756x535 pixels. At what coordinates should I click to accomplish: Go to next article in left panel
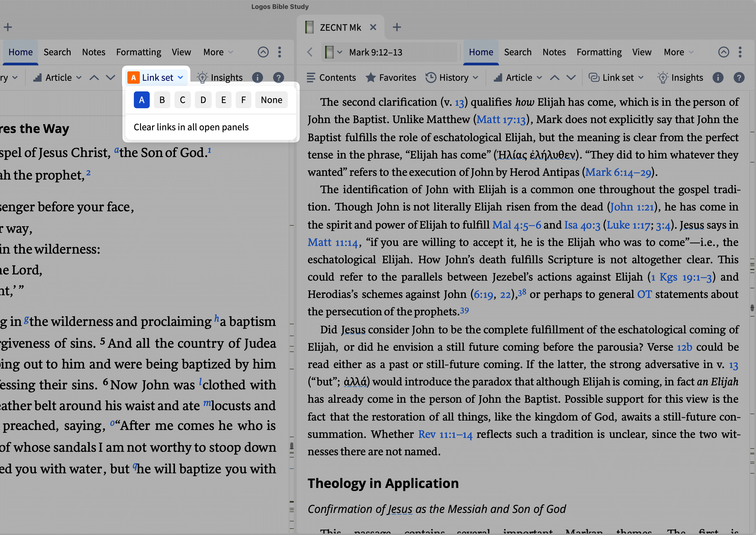(x=111, y=78)
